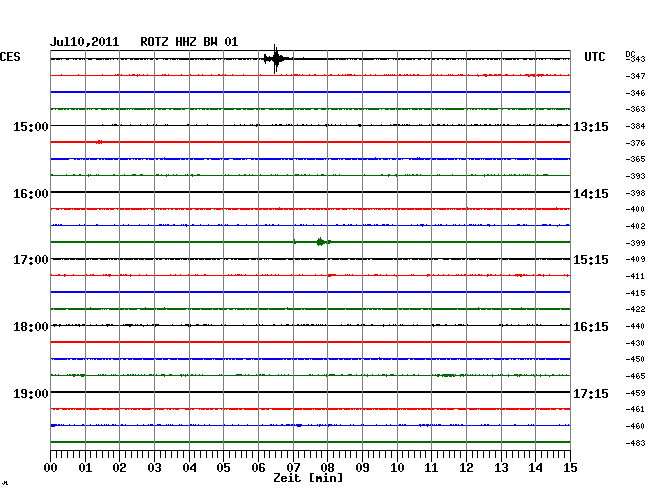This screenshot has height=494, width=650.
Task: Select minute axis label 10
Action: (397, 468)
